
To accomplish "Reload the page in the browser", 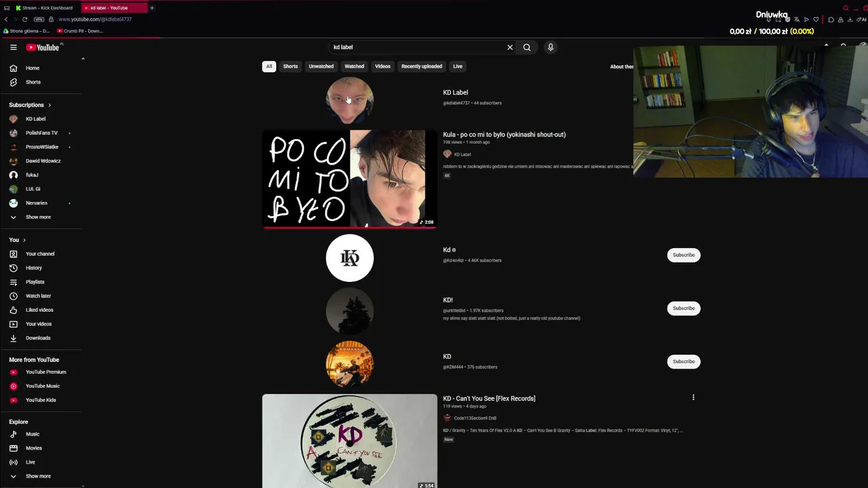I will coord(24,19).
